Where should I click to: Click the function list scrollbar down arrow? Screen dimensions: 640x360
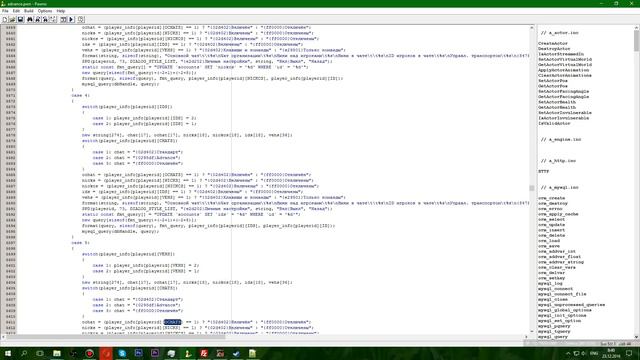(x=637, y=337)
